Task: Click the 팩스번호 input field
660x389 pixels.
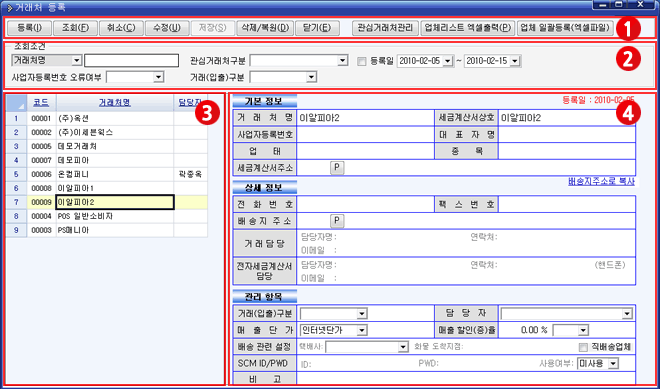Action: (x=567, y=204)
